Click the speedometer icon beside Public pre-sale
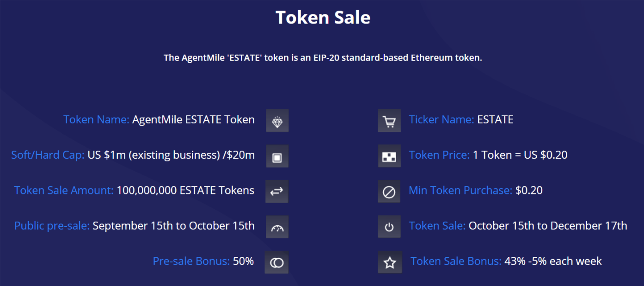Screen dimensions: 644x286 coord(277,227)
